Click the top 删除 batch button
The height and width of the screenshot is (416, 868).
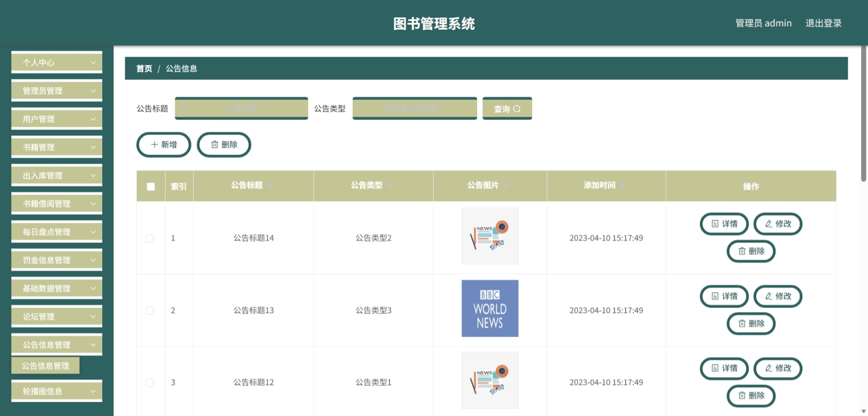224,144
